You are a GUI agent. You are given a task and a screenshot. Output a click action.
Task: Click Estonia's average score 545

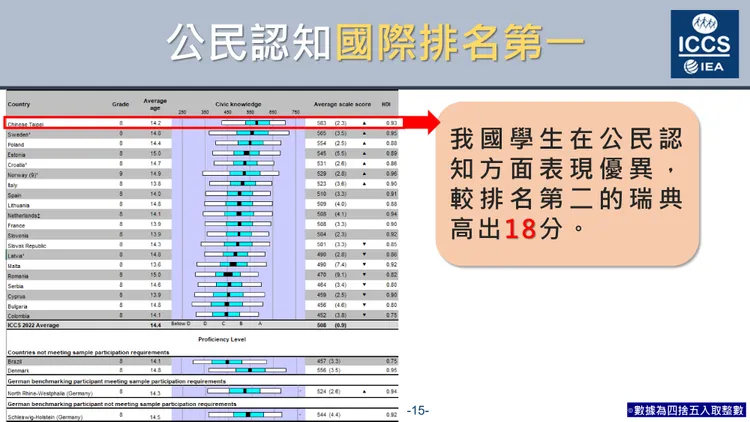tap(321, 154)
